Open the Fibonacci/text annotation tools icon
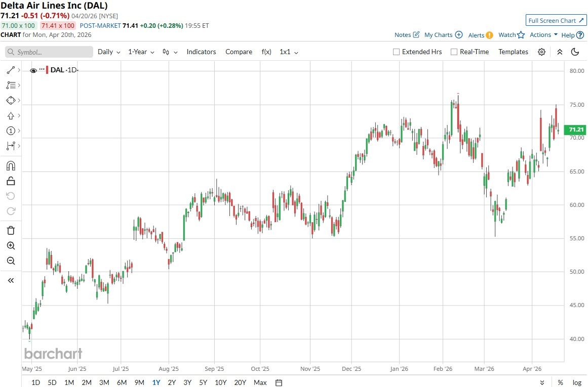The width and height of the screenshot is (588, 387). (11, 85)
